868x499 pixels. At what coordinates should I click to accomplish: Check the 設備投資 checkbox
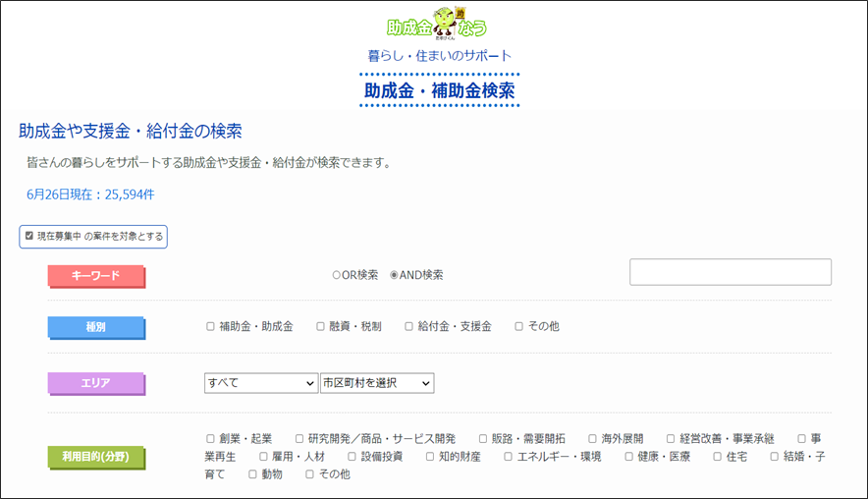[x=352, y=457]
